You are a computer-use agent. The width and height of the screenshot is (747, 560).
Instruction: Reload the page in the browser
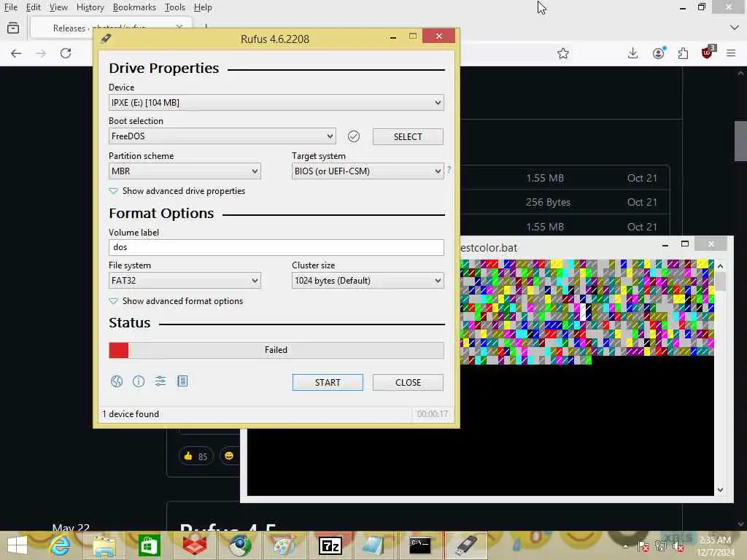click(66, 53)
